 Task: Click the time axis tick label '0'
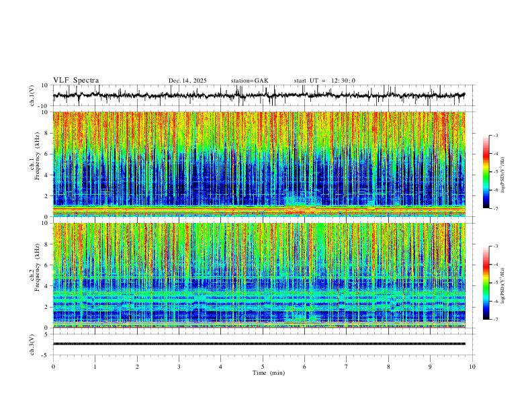(x=53, y=367)
